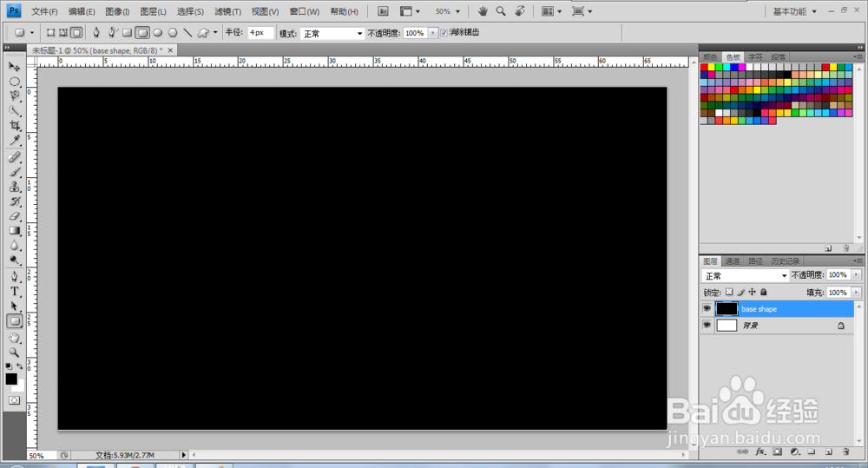Hide the 背景 layer

tap(707, 325)
